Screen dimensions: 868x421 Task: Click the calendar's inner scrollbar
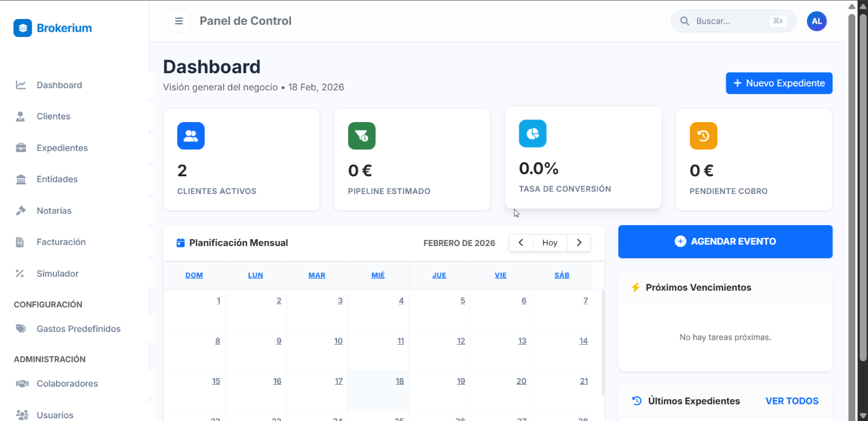click(602, 342)
